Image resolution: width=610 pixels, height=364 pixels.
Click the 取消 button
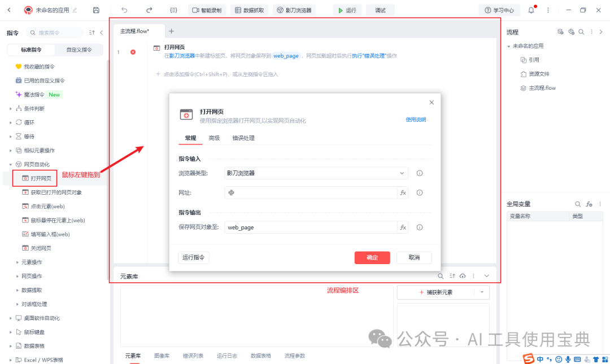tap(414, 257)
